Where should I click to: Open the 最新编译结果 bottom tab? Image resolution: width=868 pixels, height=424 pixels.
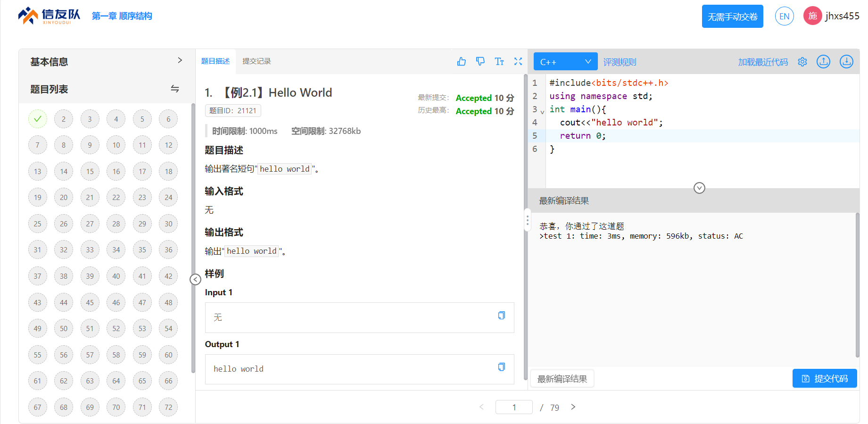(x=562, y=379)
